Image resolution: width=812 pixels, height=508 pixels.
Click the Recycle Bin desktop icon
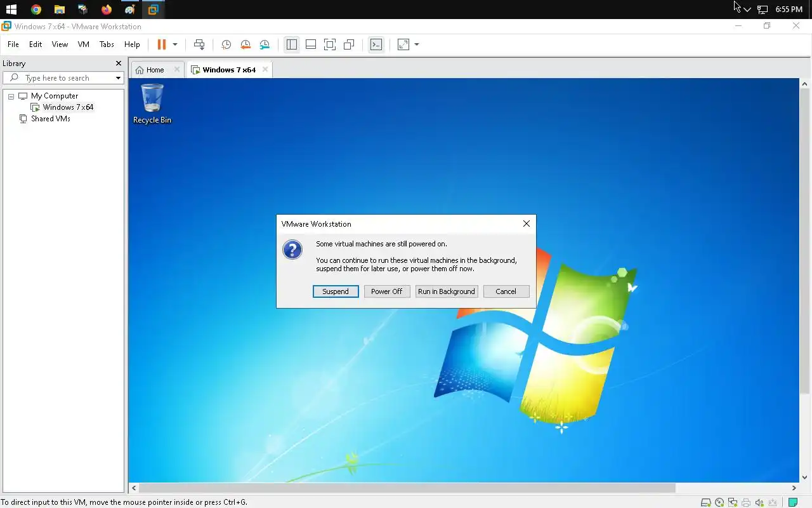click(152, 104)
